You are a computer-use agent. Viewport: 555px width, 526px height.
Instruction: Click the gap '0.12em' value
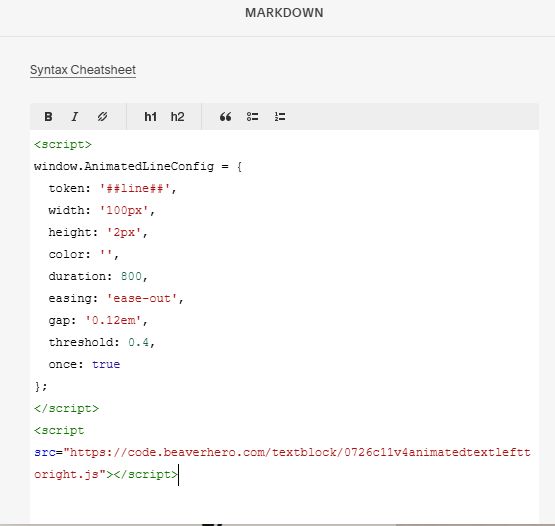coord(113,320)
